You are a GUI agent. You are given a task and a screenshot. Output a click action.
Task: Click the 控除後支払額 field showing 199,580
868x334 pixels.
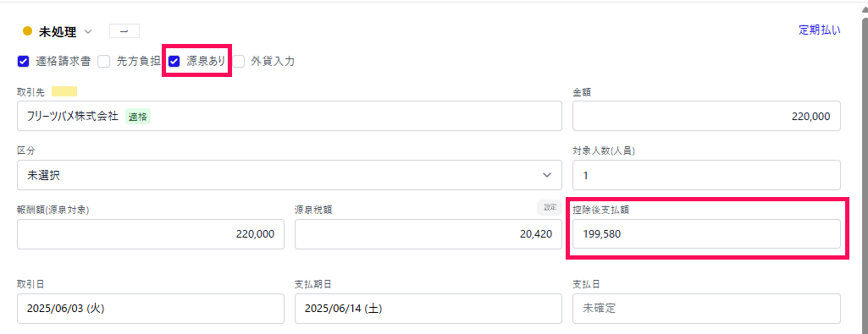click(x=706, y=234)
